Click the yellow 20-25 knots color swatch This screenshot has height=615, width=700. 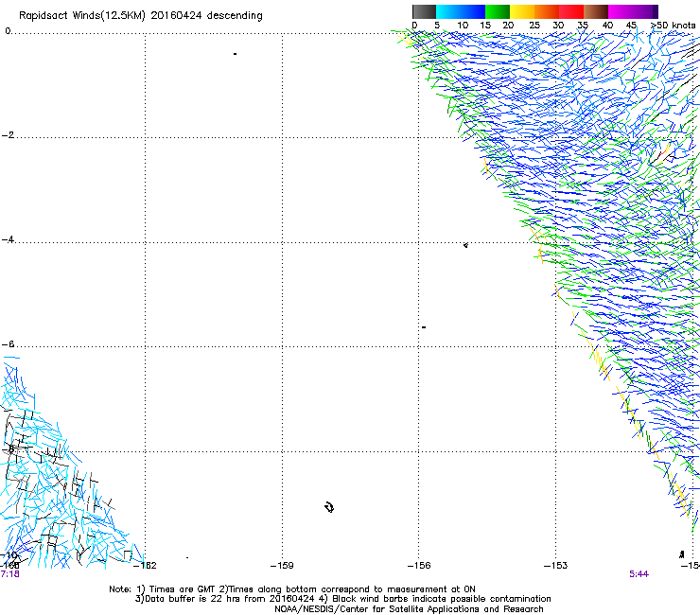click(x=522, y=11)
